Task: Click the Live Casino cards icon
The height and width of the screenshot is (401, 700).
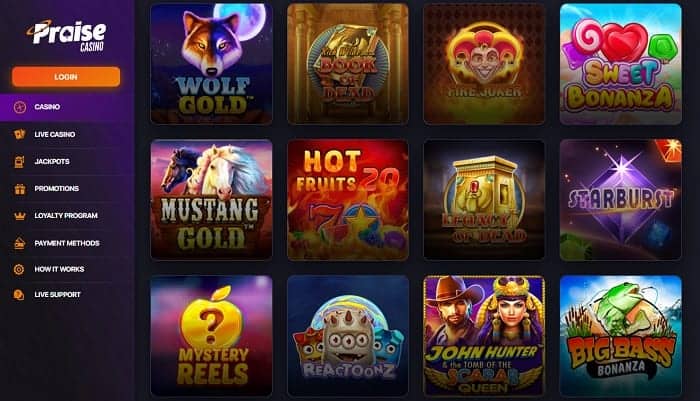Action: point(19,134)
